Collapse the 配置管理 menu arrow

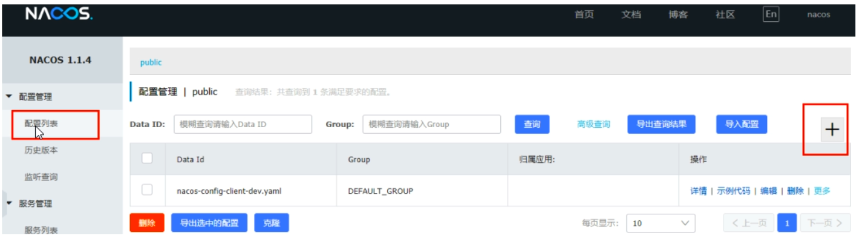9,96
